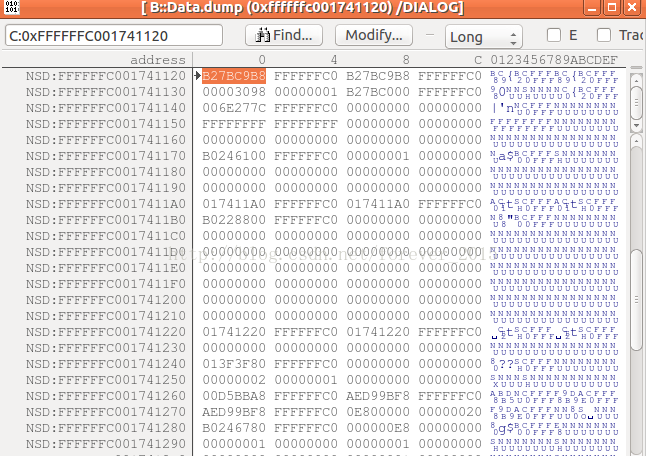This screenshot has width=646, height=456.
Task: Close the Data.dump window
Action: click(x=632, y=7)
